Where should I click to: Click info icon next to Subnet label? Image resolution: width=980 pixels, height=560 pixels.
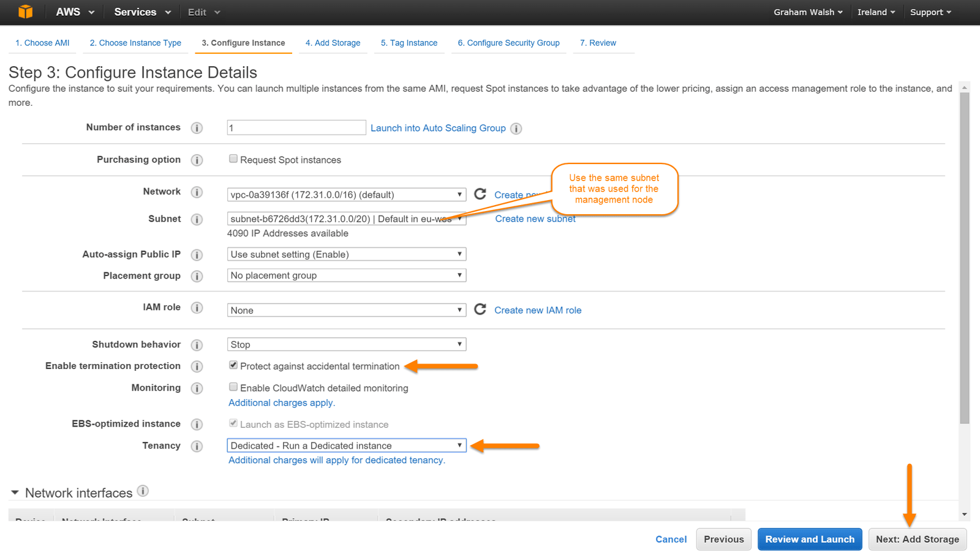[197, 219]
